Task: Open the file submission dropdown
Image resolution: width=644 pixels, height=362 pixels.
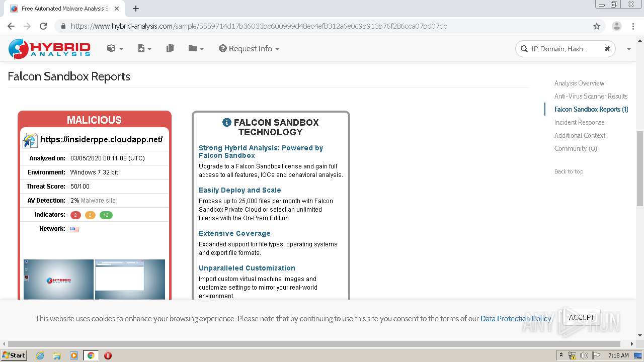Action: (144, 49)
